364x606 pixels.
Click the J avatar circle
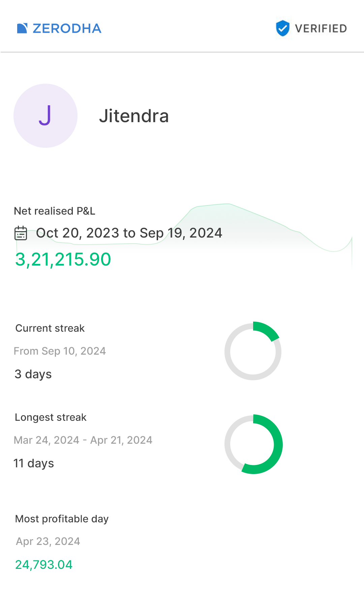click(x=45, y=116)
